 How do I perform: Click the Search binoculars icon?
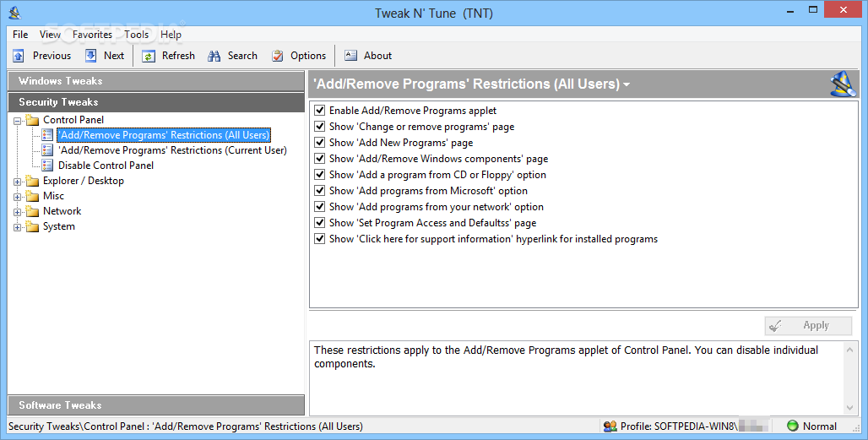point(214,56)
